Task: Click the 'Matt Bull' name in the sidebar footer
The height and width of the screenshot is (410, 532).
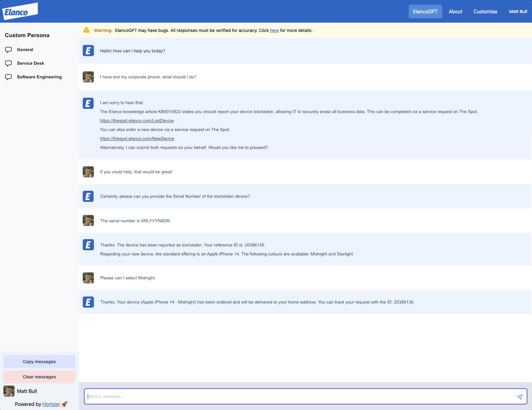Action: [27, 391]
